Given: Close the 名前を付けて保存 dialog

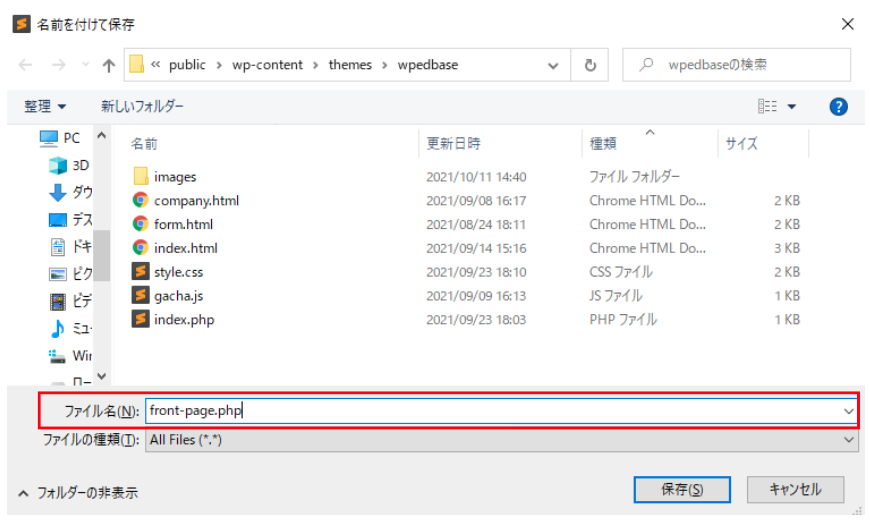Looking at the screenshot, I should tap(847, 24).
